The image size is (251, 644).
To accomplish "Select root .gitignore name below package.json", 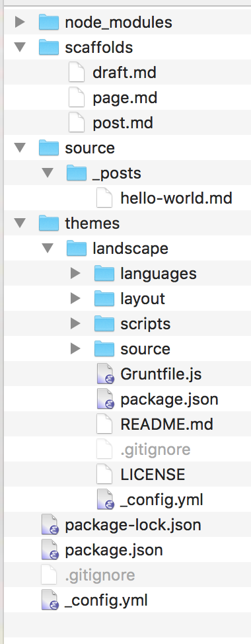I will [100, 575].
